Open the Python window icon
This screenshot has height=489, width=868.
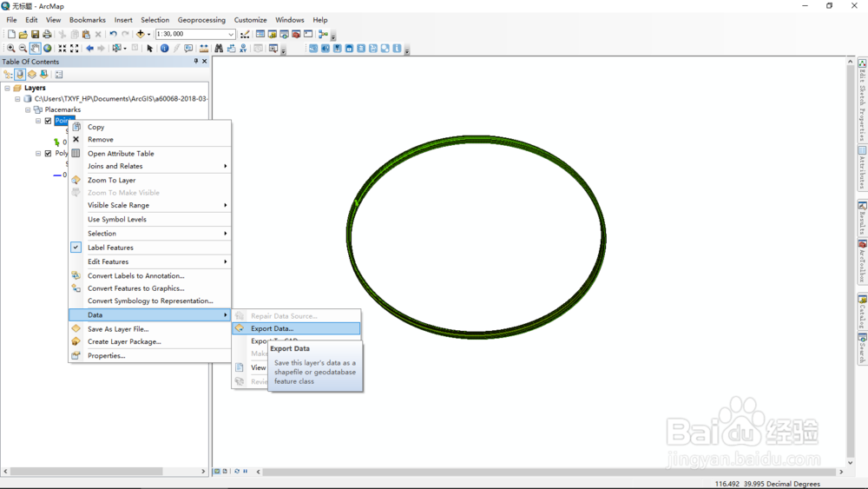308,35
